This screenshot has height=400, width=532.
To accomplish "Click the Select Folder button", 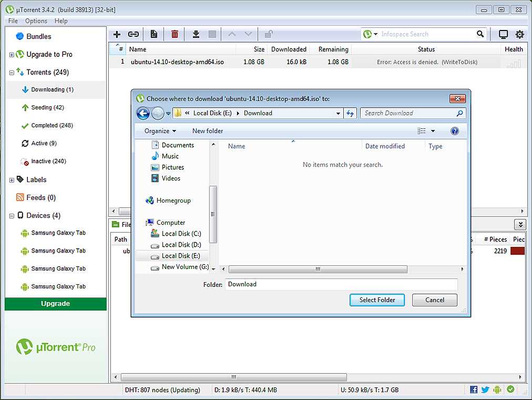I will (377, 300).
